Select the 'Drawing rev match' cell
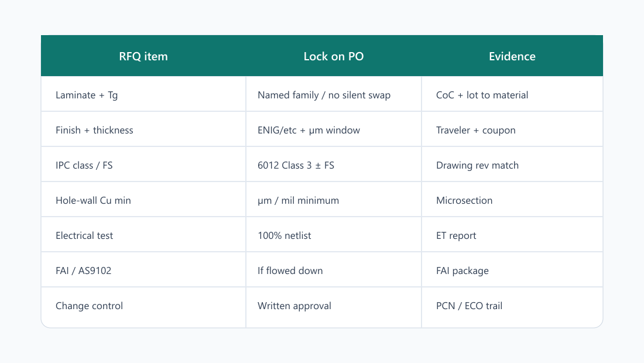Viewport: 644px width, 363px height. tap(512, 165)
